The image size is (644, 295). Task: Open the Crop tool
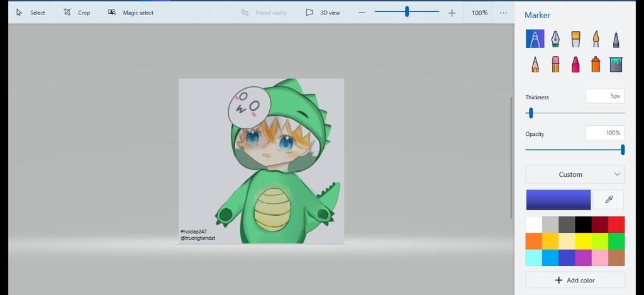click(x=77, y=13)
